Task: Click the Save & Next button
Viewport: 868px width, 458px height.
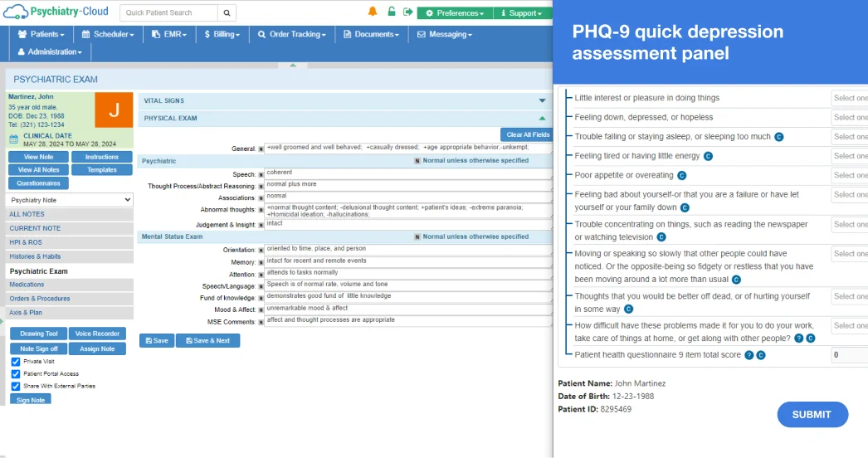Action: [207, 341]
